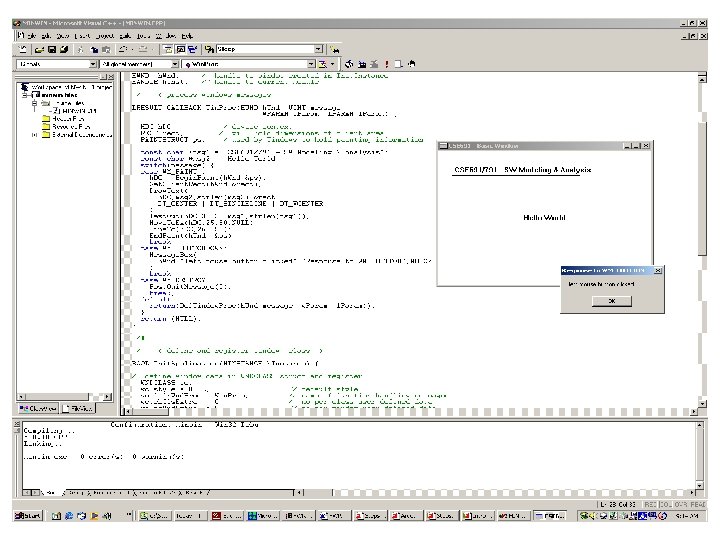Click the red Execute Program exclamation icon
Viewport: 720px width, 540px height.
point(387,64)
